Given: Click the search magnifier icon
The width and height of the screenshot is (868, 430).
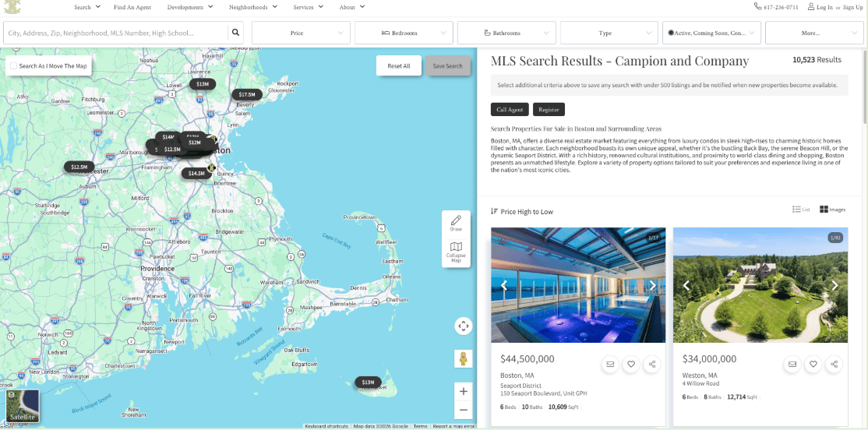Looking at the screenshot, I should 235,33.
